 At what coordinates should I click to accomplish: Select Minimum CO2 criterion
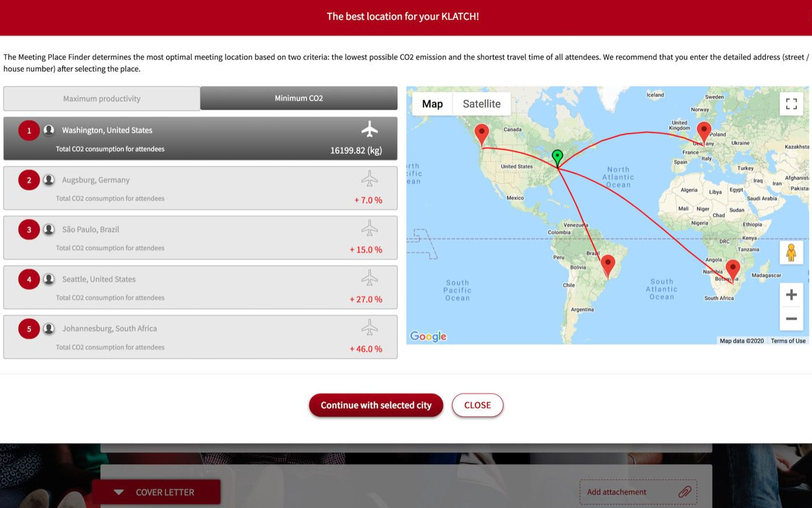[x=299, y=98]
